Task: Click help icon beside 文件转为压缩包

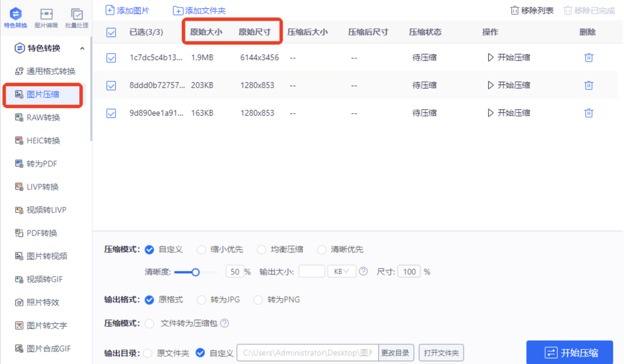Action: pyautogui.click(x=225, y=323)
